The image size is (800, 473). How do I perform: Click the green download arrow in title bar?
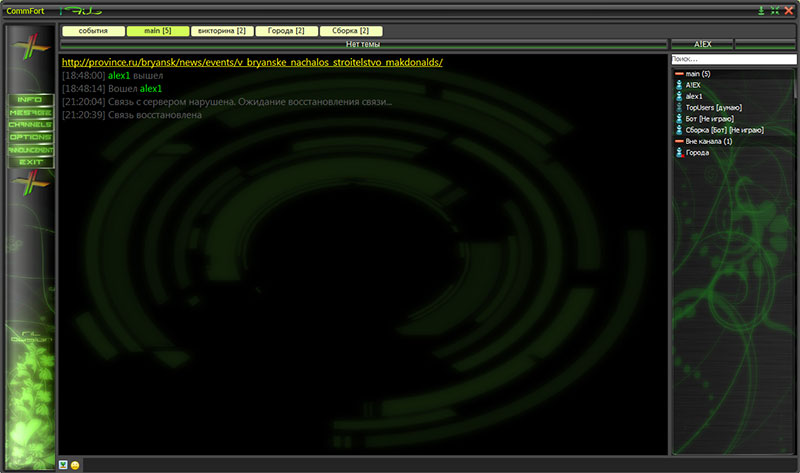point(761,10)
